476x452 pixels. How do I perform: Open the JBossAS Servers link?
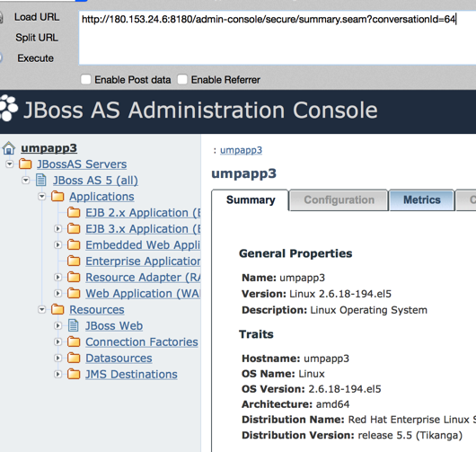pyautogui.click(x=82, y=164)
